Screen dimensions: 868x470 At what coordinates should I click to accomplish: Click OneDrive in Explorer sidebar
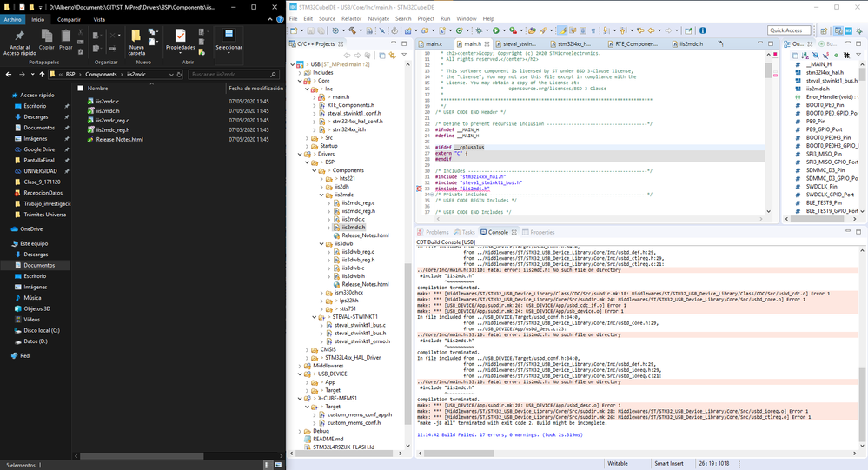tap(31, 229)
